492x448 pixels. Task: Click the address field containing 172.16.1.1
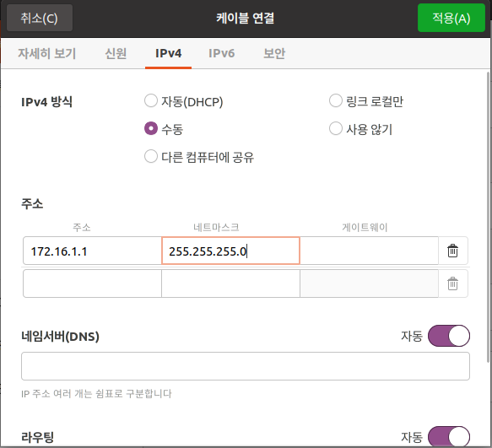92,251
